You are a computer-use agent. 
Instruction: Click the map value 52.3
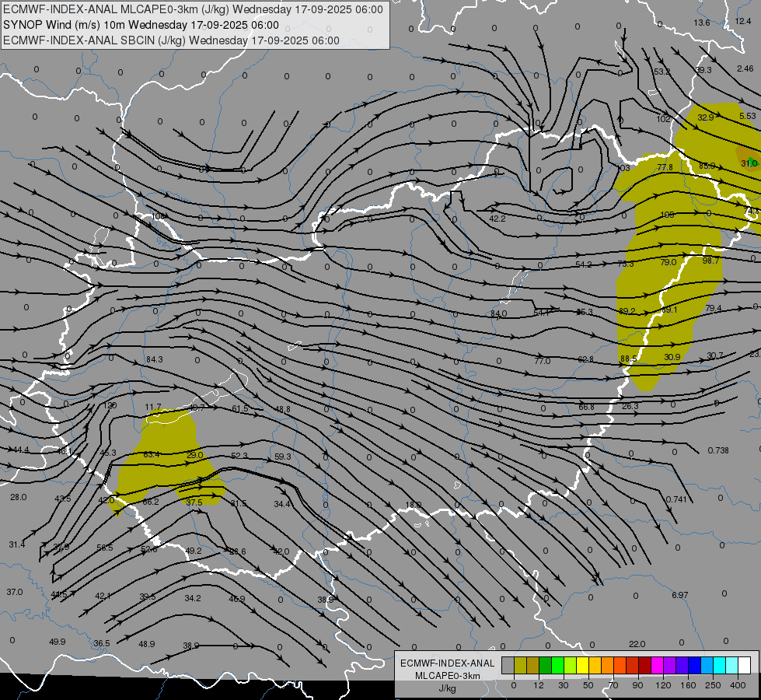tap(239, 456)
